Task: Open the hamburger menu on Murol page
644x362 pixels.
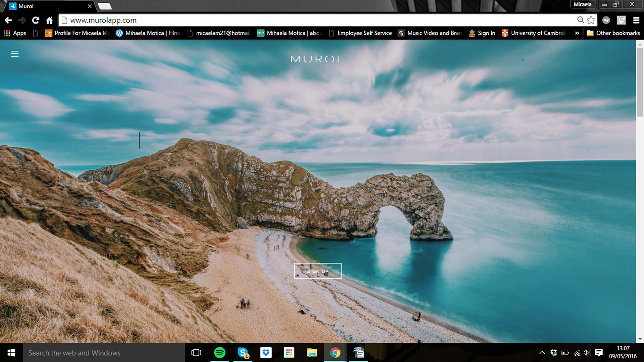Action: click(14, 54)
